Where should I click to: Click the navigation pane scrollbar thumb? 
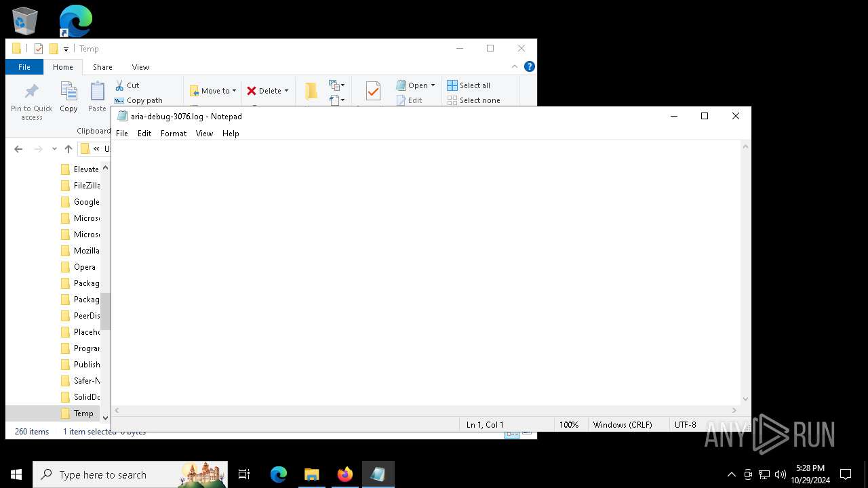click(105, 312)
